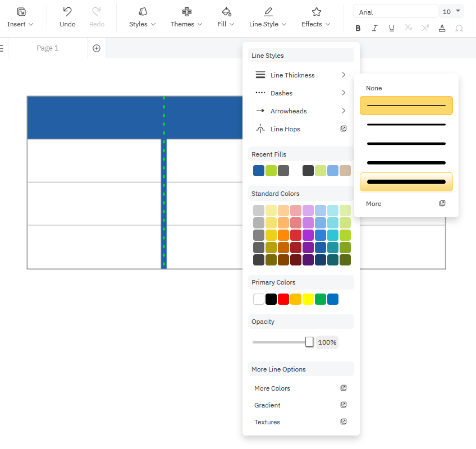Screen dimensions: 476x449
Task: Open Line Hops dialog
Action: coord(301,129)
